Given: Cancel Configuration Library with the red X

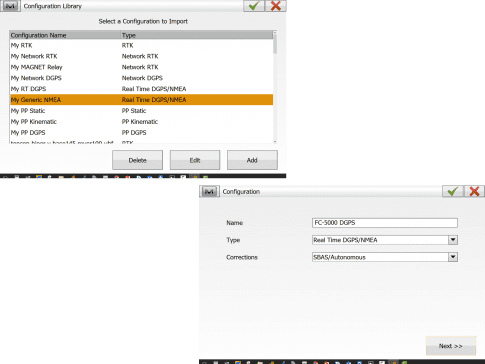Looking at the screenshot, I should click(x=276, y=6).
